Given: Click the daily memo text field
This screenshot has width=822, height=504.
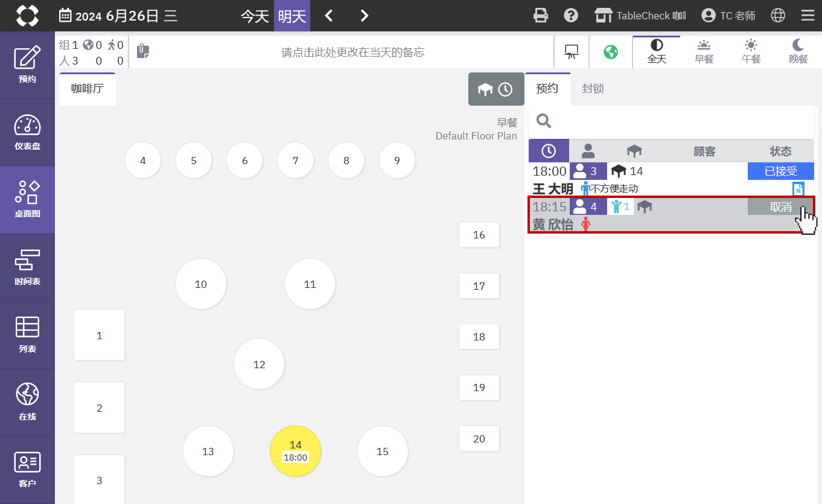Looking at the screenshot, I should 352,53.
